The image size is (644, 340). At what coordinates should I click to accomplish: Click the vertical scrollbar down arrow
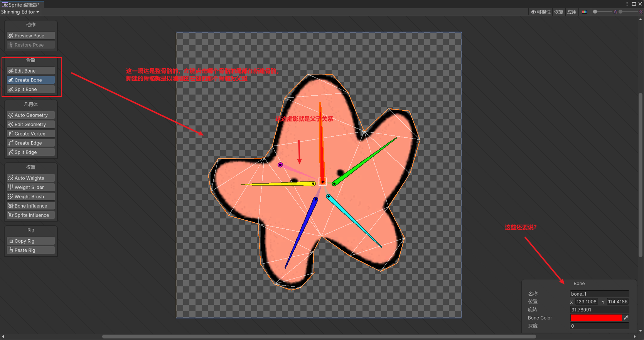pos(641,331)
